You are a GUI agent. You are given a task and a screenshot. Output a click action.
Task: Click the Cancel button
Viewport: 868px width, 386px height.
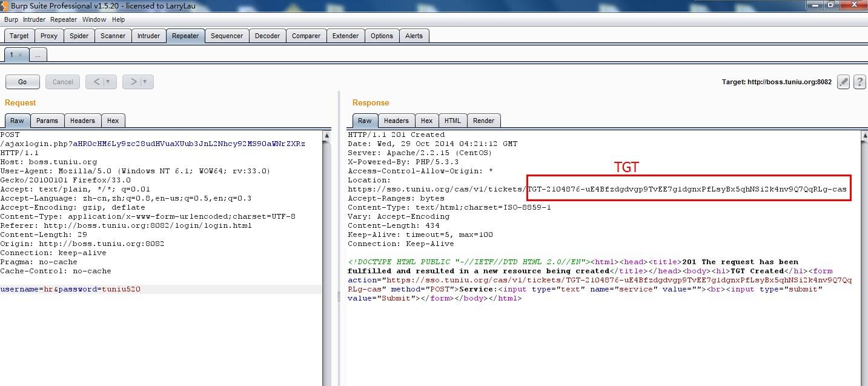62,82
